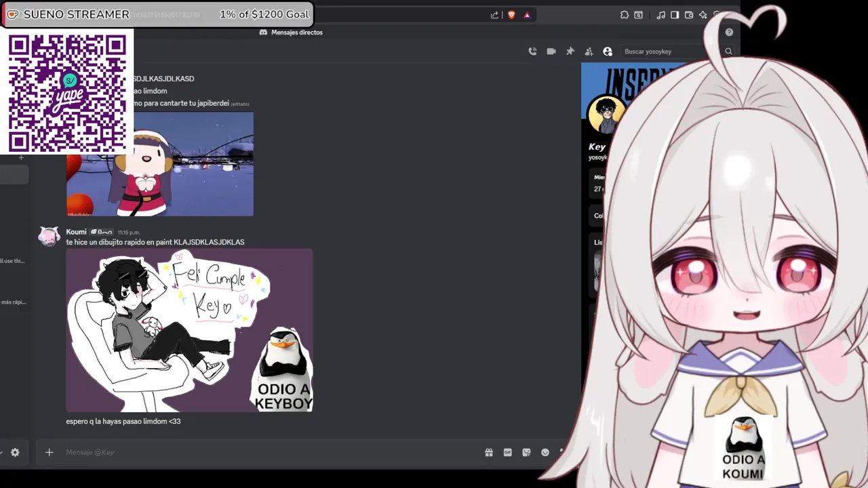
Task: Click the search magnifier icon
Action: pos(728,52)
